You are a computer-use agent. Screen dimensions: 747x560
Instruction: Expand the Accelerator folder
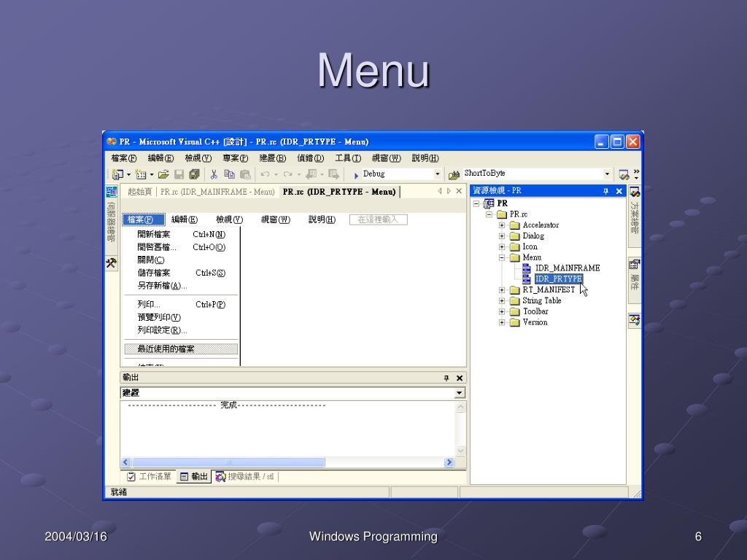(x=502, y=225)
